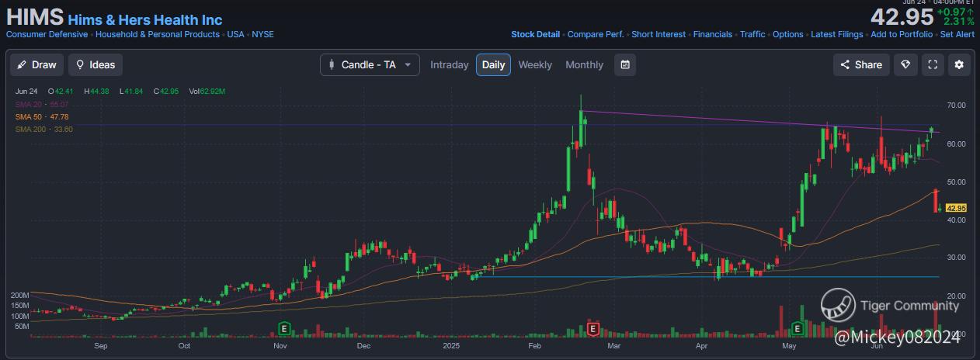Image resolution: width=980 pixels, height=360 pixels.
Task: Open the calendar date range icon
Action: (x=625, y=65)
